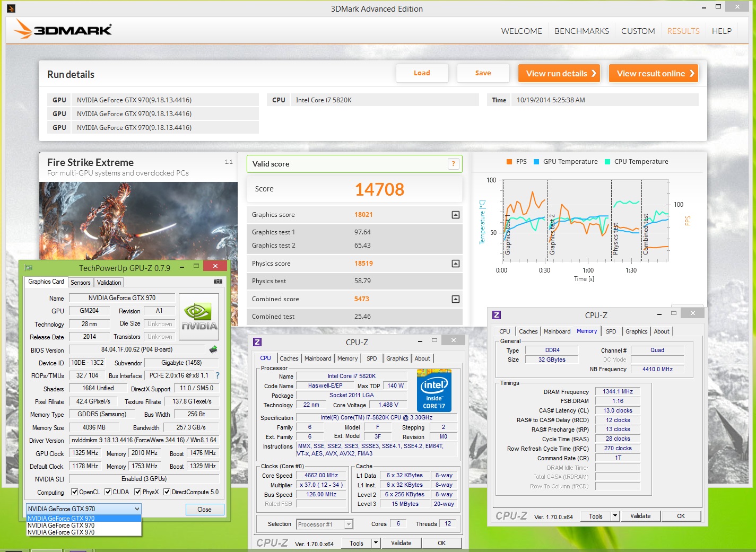This screenshot has height=552, width=756.
Task: Click the Close button in GPU-Z
Action: point(205,510)
